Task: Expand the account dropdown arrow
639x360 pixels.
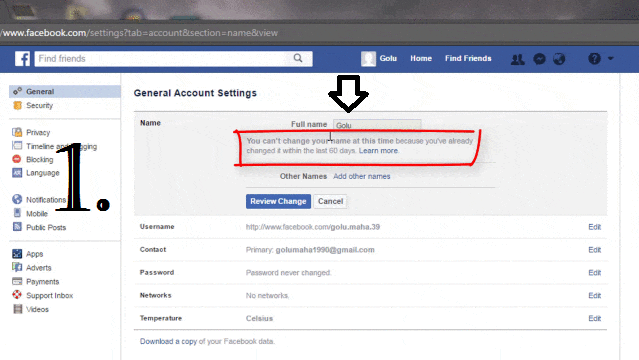Action: [610, 58]
